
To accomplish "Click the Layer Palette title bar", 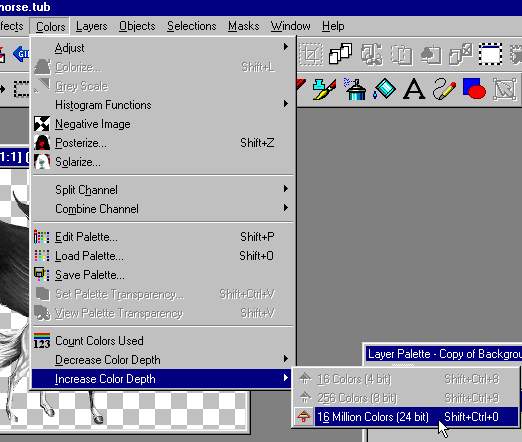I will coord(443,354).
